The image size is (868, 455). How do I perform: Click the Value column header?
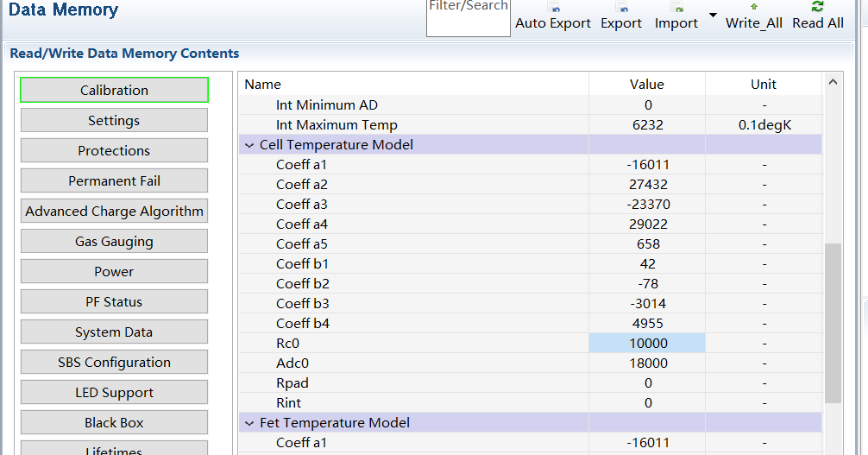pos(647,84)
